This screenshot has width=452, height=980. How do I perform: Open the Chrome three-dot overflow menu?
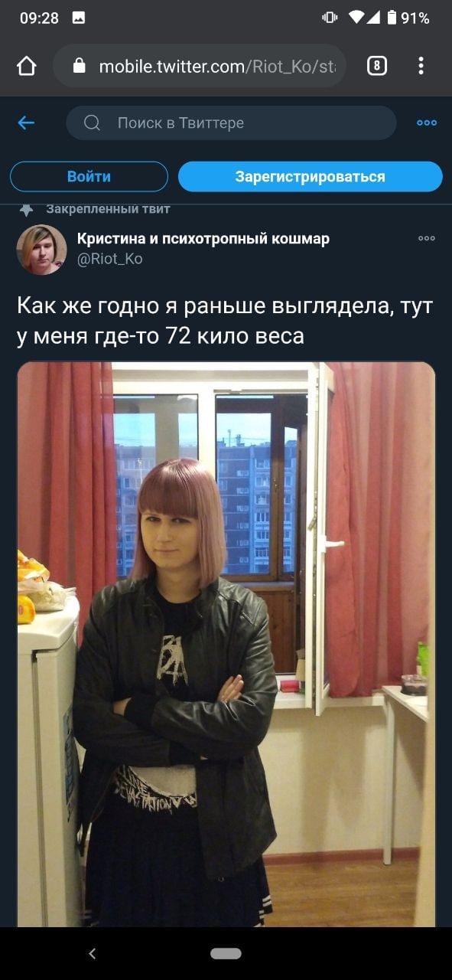(x=421, y=66)
